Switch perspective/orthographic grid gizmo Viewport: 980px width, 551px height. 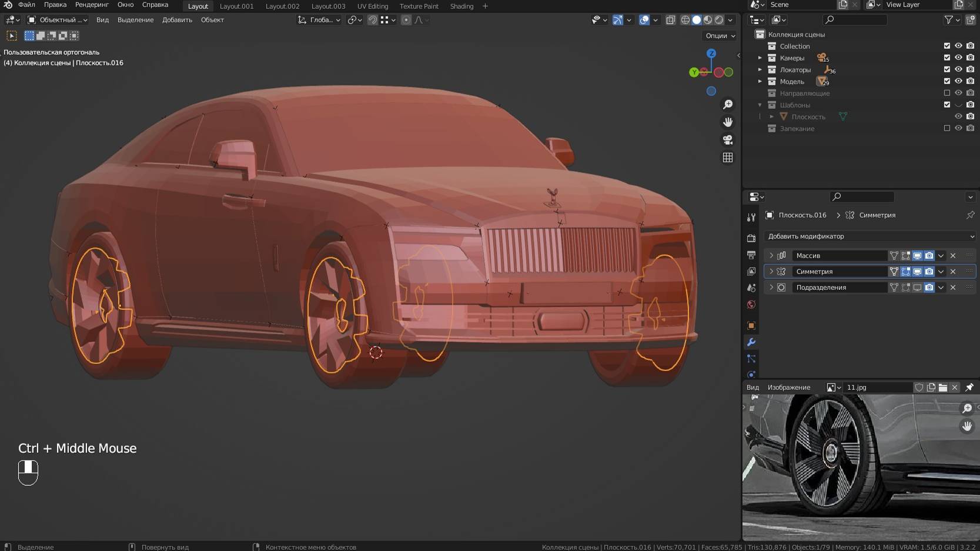pyautogui.click(x=728, y=157)
